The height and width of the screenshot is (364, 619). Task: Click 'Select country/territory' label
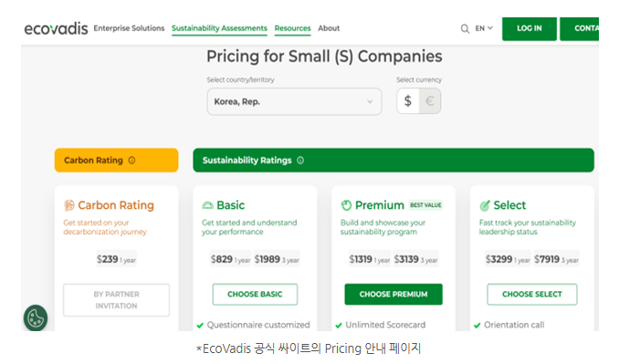pyautogui.click(x=240, y=79)
